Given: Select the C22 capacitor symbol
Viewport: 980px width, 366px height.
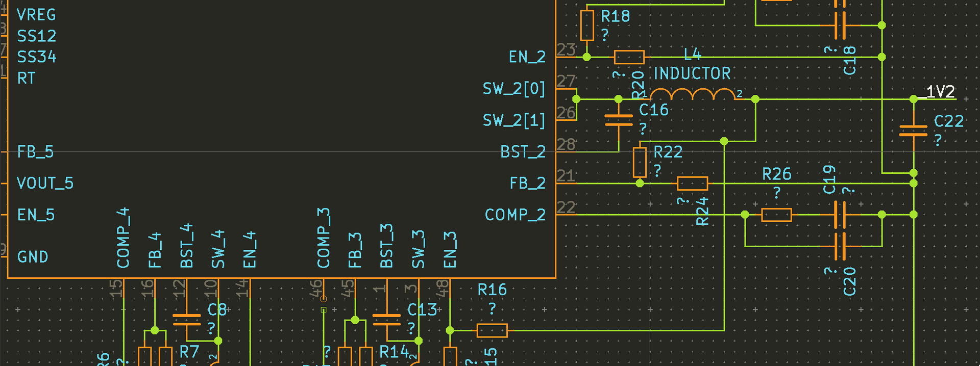Looking at the screenshot, I should [x=913, y=131].
